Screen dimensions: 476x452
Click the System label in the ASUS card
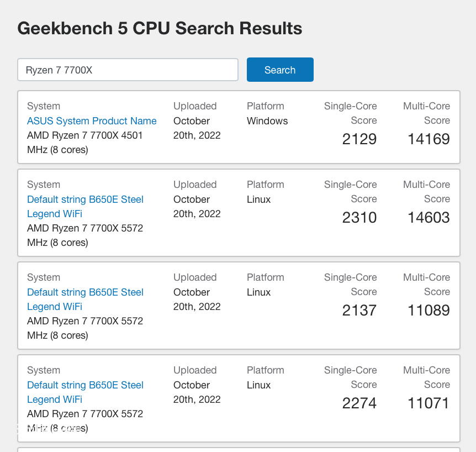pos(44,106)
